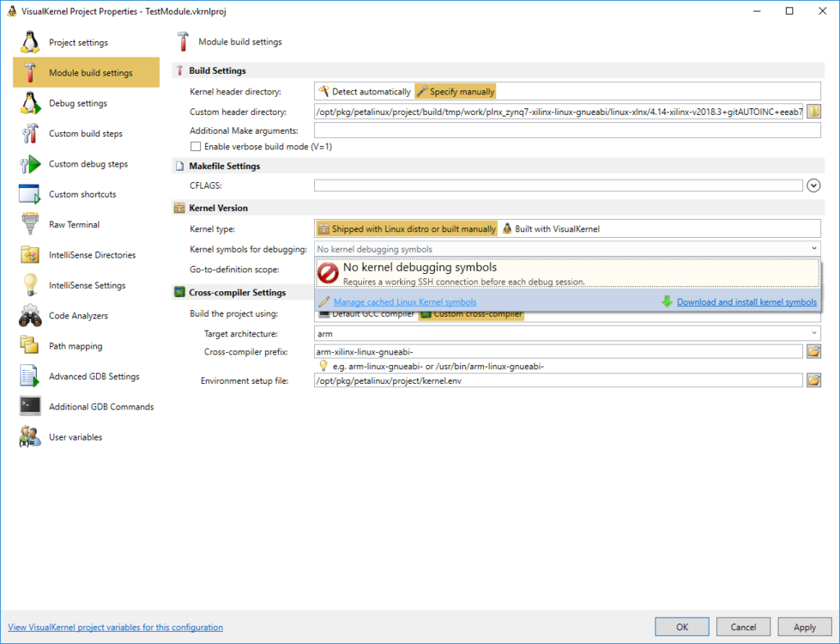Select IntelliSense Settings lightbulb entry

coord(87,285)
